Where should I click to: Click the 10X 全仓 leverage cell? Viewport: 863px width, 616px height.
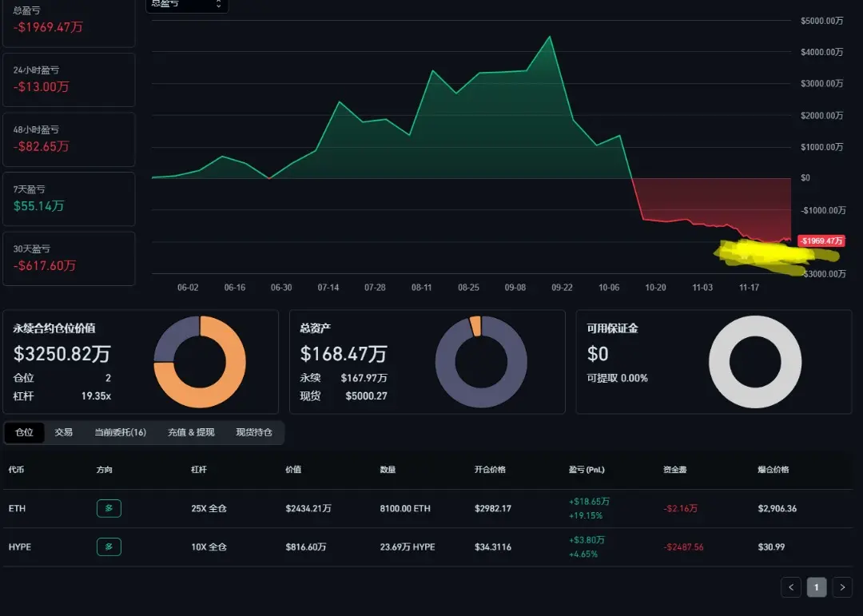point(209,546)
